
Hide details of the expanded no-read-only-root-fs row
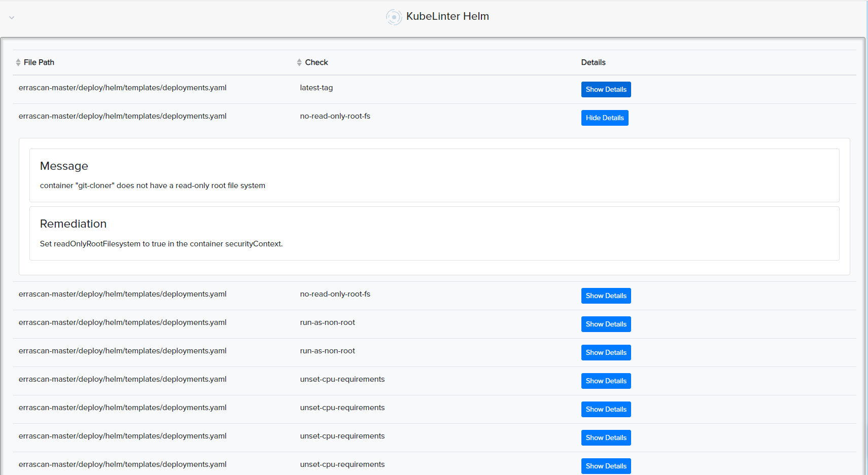(x=605, y=118)
